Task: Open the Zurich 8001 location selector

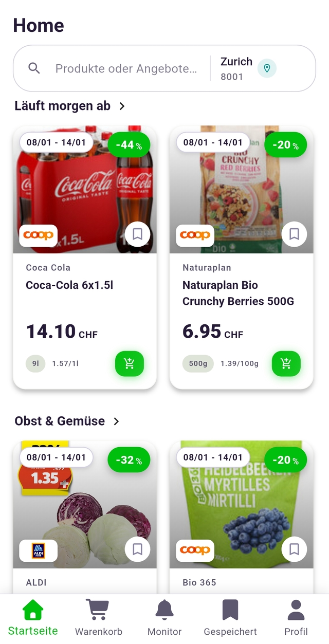Action: click(236, 68)
